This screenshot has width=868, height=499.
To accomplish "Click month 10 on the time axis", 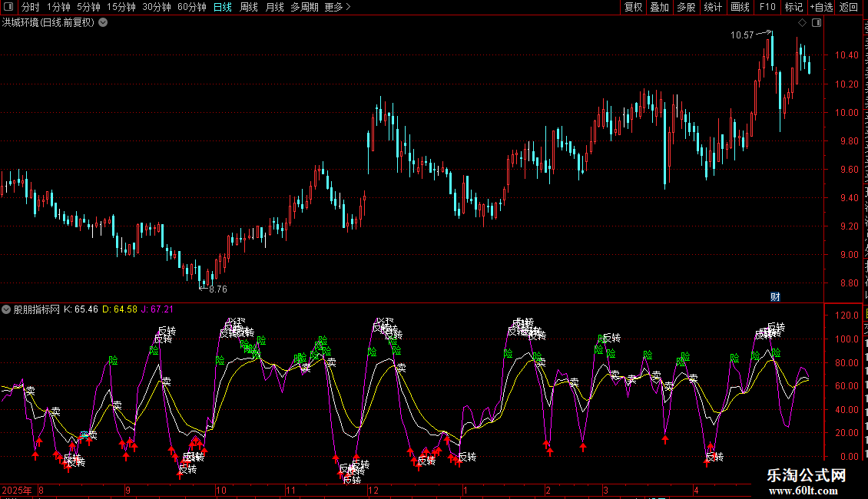I will [x=221, y=490].
